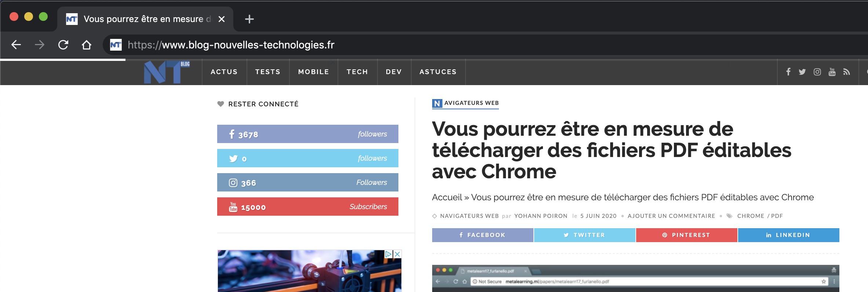
Task: Open a new browser tab
Action: [249, 19]
